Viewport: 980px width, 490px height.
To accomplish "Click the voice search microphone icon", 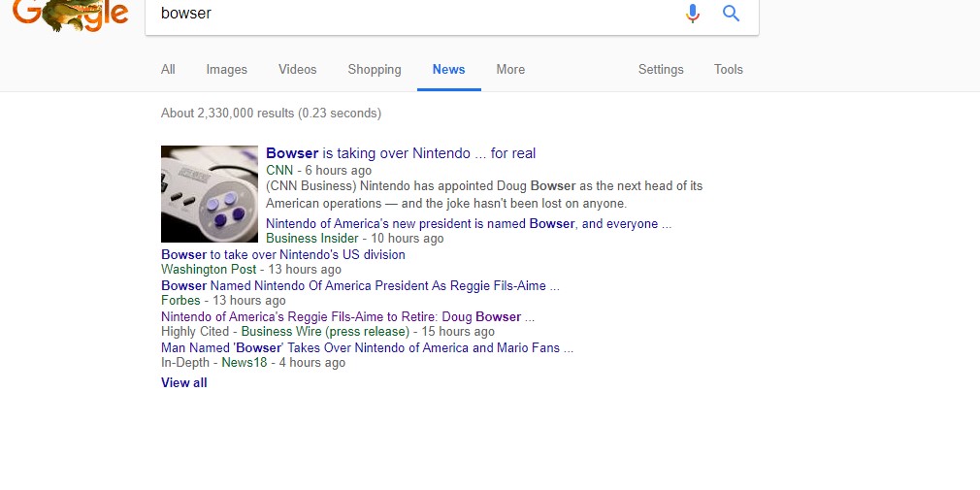I will 693,14.
